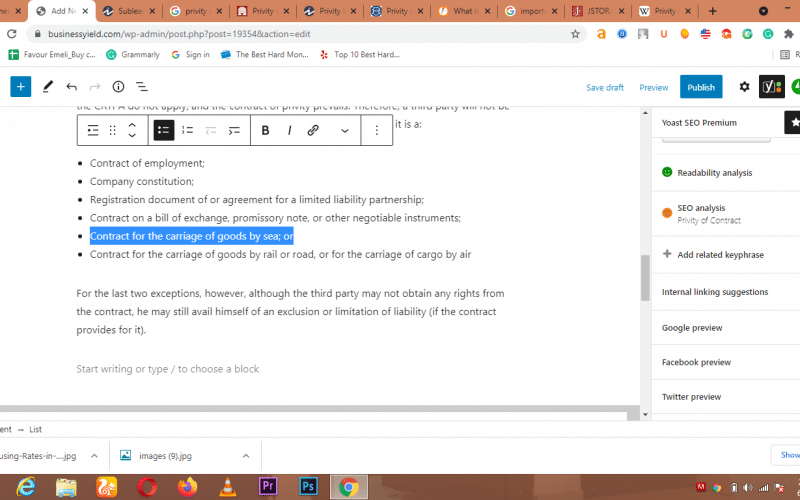Expand the Internal linking suggestions panel

[715, 292]
